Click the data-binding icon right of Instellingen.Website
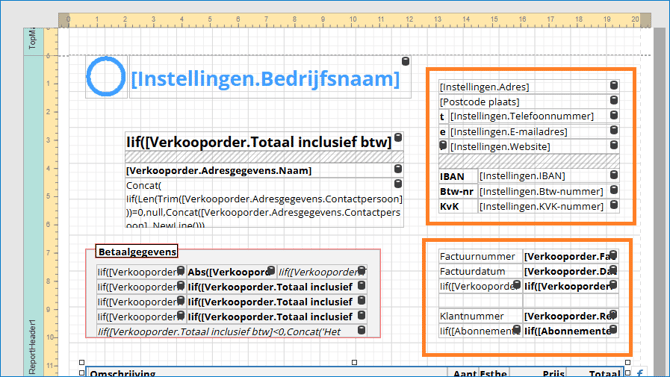 (x=614, y=145)
